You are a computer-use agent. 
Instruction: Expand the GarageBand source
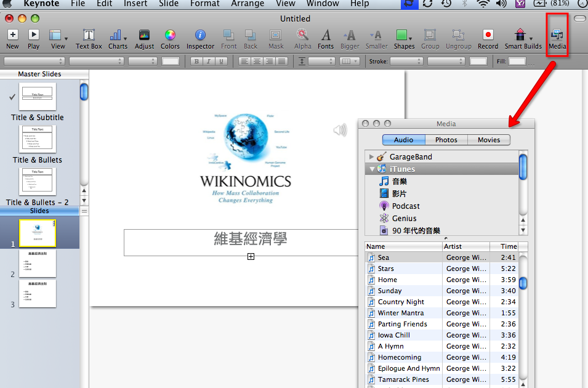pyautogui.click(x=371, y=156)
